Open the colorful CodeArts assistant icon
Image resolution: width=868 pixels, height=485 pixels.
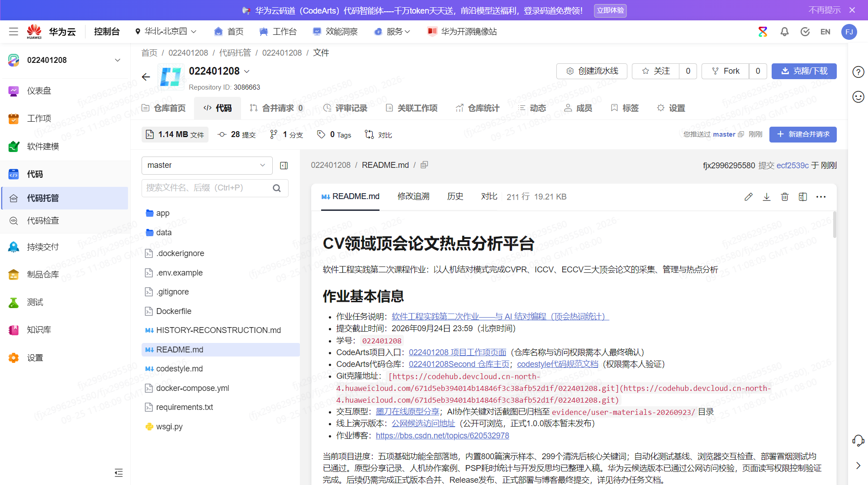763,32
